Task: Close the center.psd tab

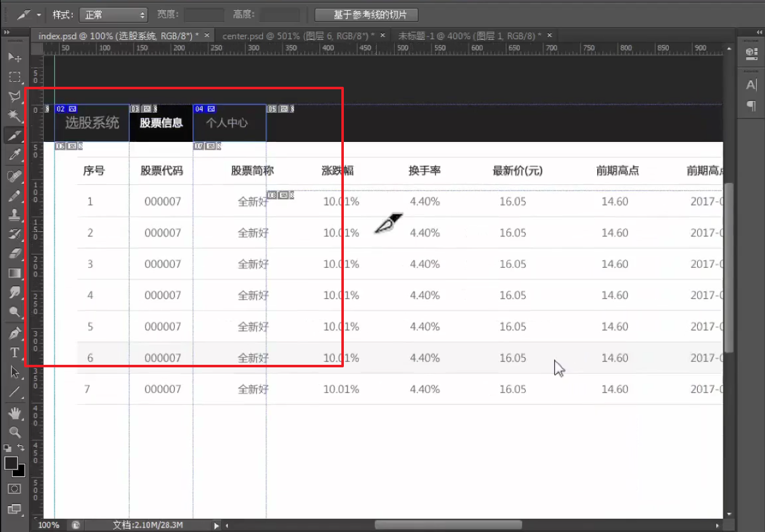Action: tap(381, 35)
